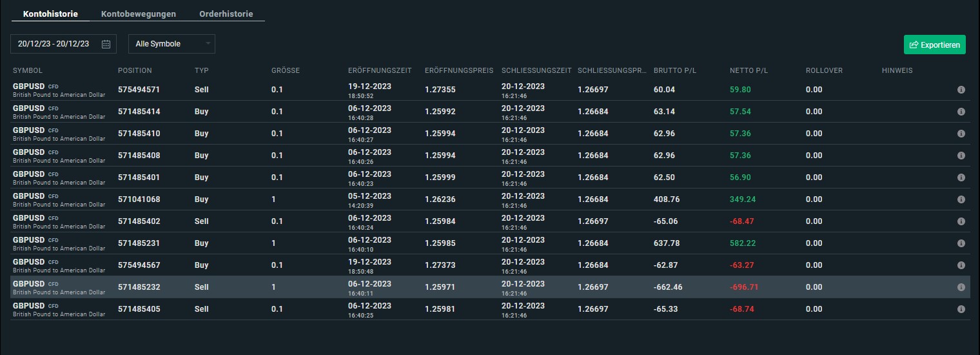Select position number 571485402

click(x=139, y=221)
